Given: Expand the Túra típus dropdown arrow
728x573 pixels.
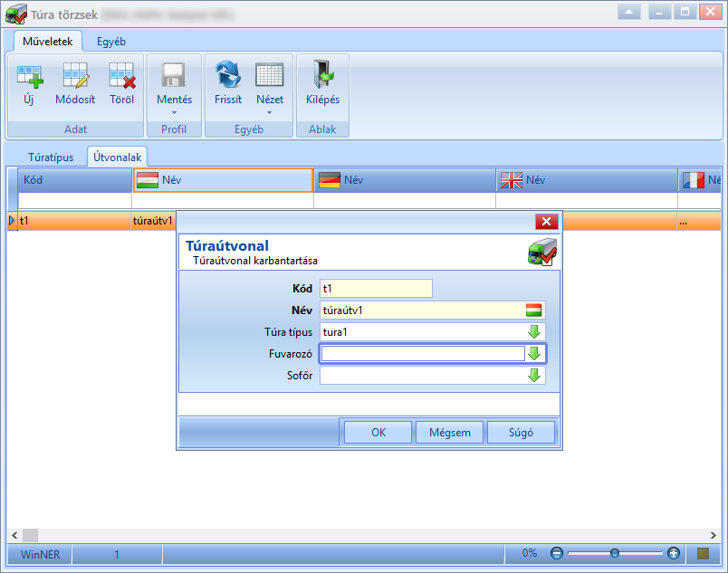Looking at the screenshot, I should tap(534, 331).
